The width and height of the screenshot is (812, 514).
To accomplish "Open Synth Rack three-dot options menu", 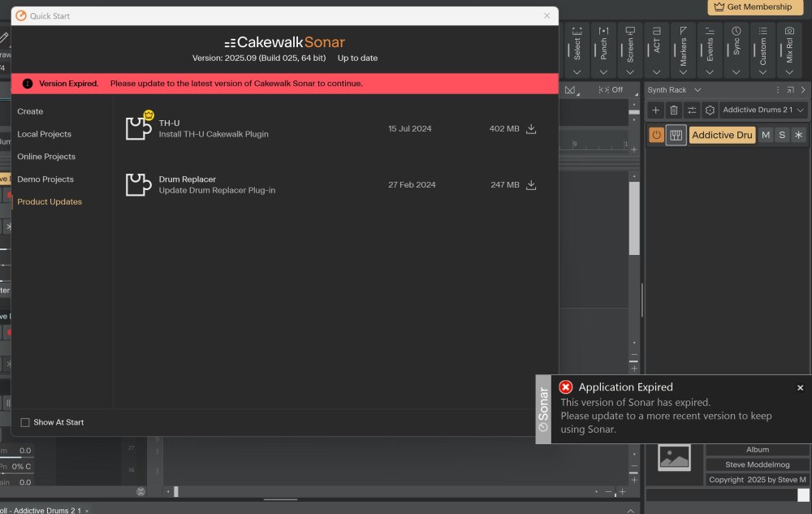I will (777, 90).
